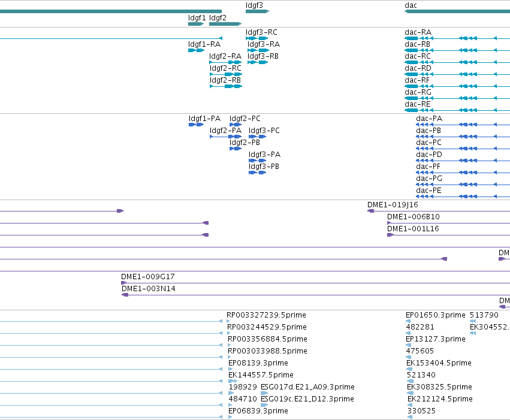Click protein dac-PF
Screen dimensions: 510x420
click(x=428, y=167)
